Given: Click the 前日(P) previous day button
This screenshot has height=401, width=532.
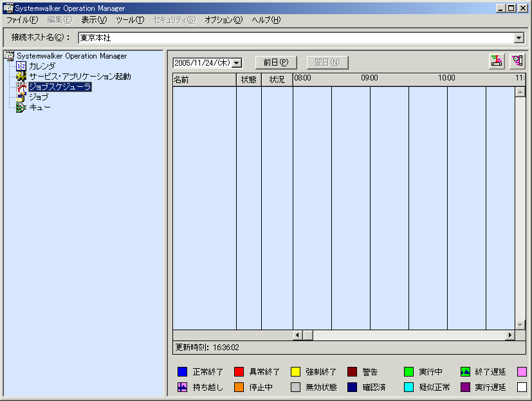Looking at the screenshot, I should click(276, 62).
